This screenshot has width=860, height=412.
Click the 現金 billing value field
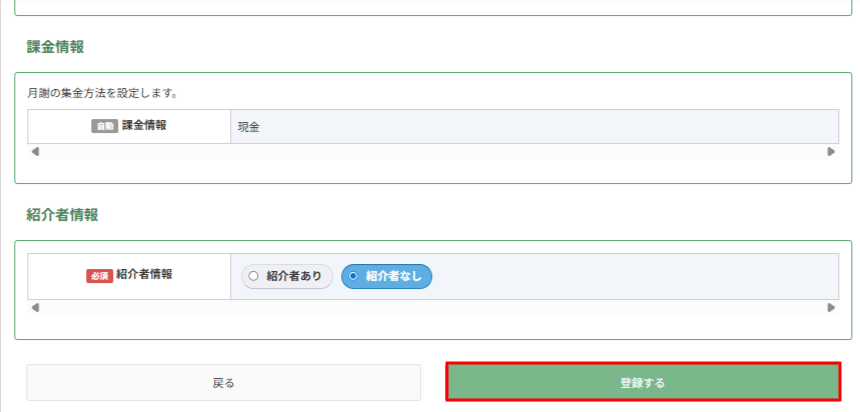click(534, 127)
